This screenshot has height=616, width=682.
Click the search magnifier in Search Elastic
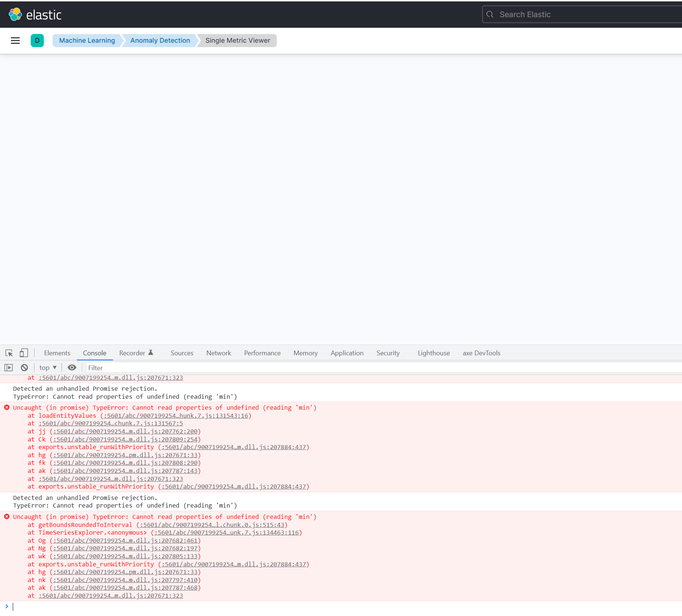tap(490, 14)
